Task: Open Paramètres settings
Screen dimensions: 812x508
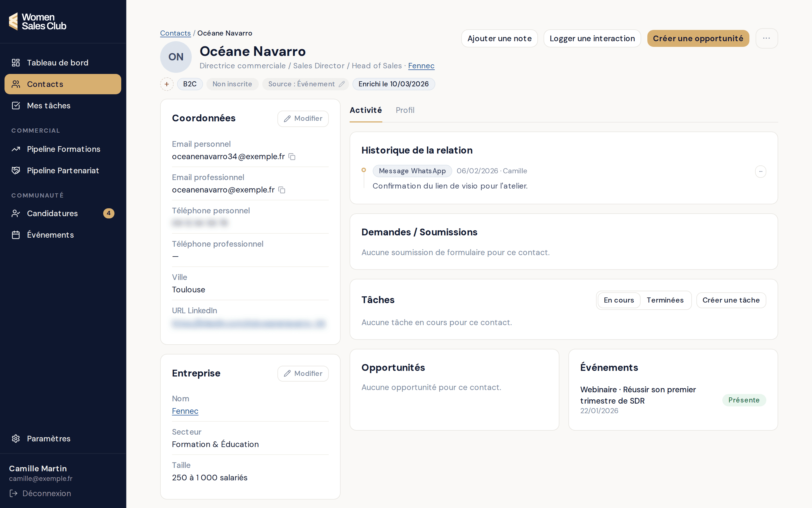Action: pos(63,439)
